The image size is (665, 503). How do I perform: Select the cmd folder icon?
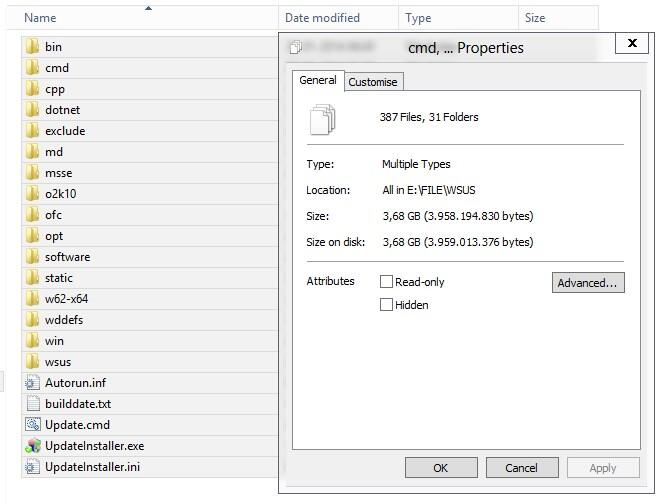(x=33, y=68)
